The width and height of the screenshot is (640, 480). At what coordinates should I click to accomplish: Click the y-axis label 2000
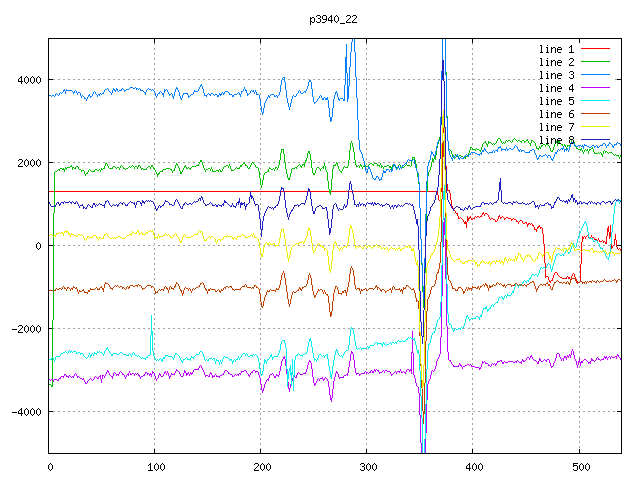click(x=29, y=163)
